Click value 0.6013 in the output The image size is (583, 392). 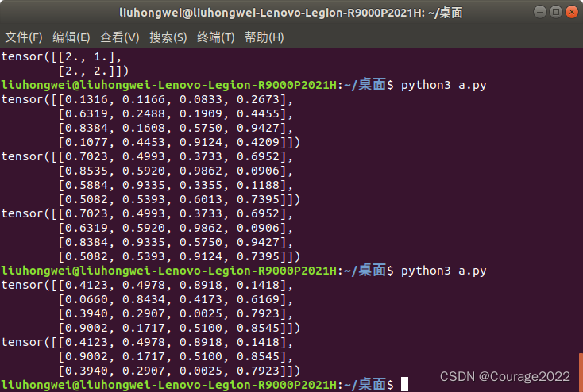click(x=201, y=199)
